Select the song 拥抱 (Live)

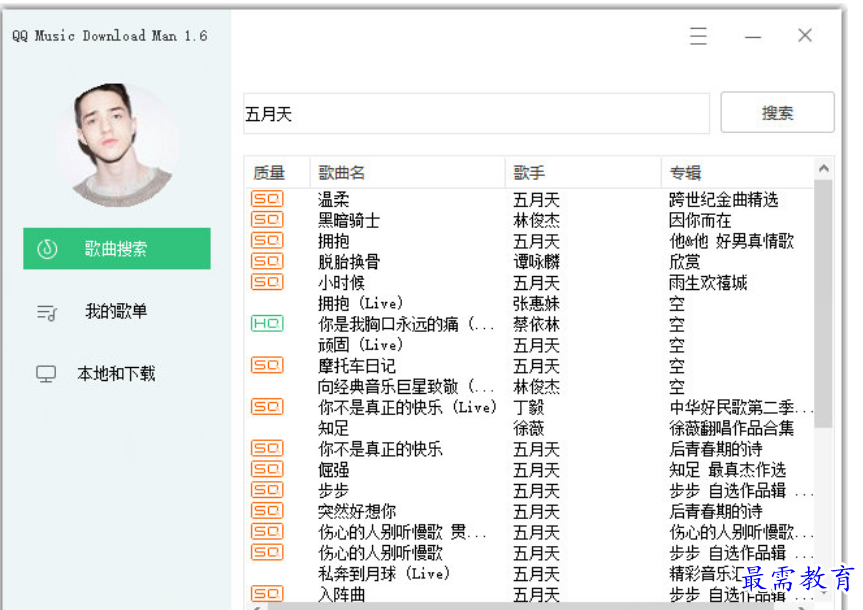361,303
